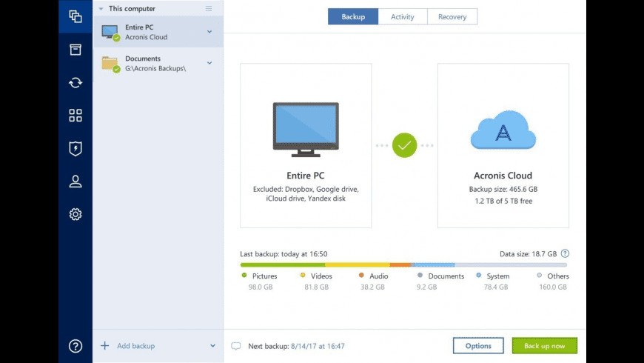
Task: Click the Excluded folders description text
Action: pyautogui.click(x=306, y=193)
